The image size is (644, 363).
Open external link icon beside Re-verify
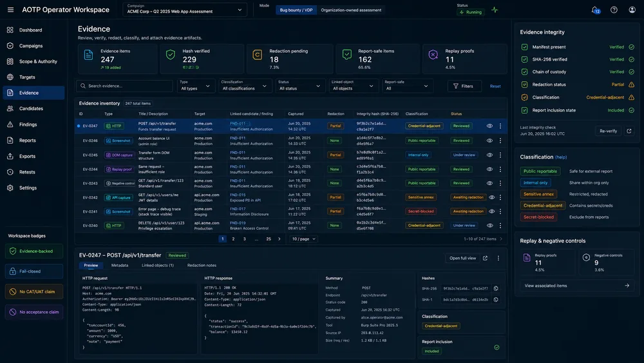pos(629,131)
